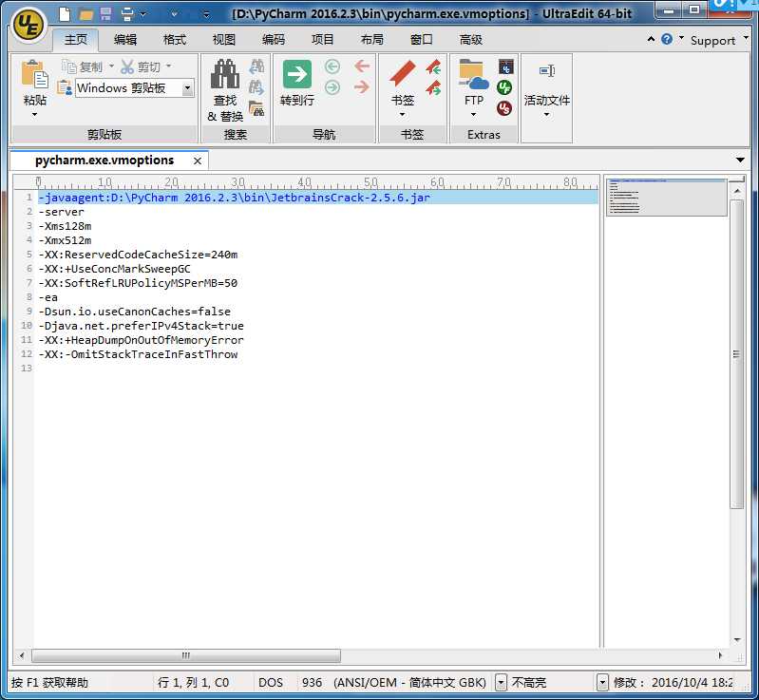Click the FTP cloud folder icon
Screen dimensions: 759x700
pos(473,74)
